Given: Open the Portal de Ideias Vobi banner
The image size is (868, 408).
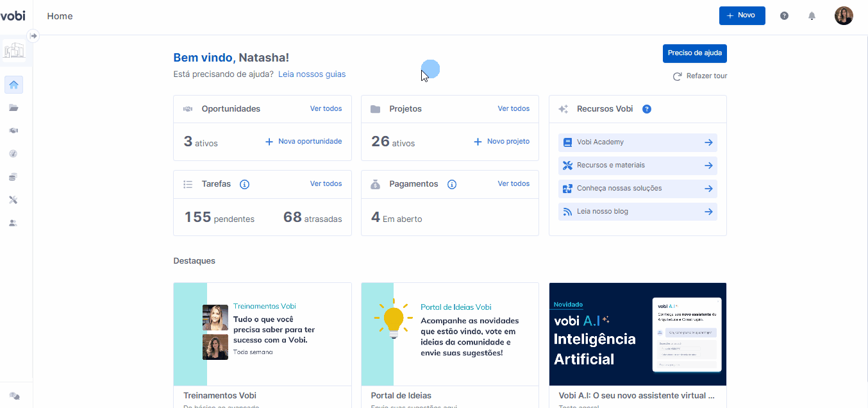Looking at the screenshot, I should [x=450, y=334].
